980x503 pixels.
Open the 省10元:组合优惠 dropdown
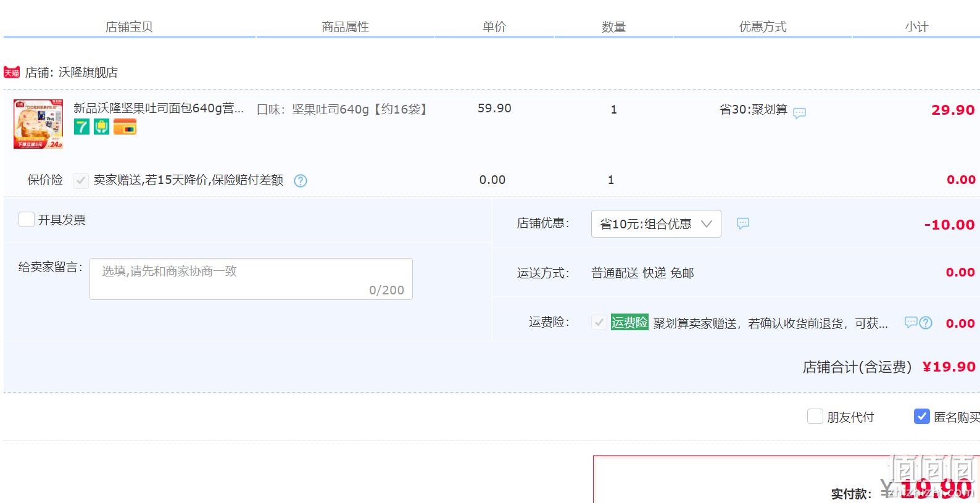click(x=656, y=223)
